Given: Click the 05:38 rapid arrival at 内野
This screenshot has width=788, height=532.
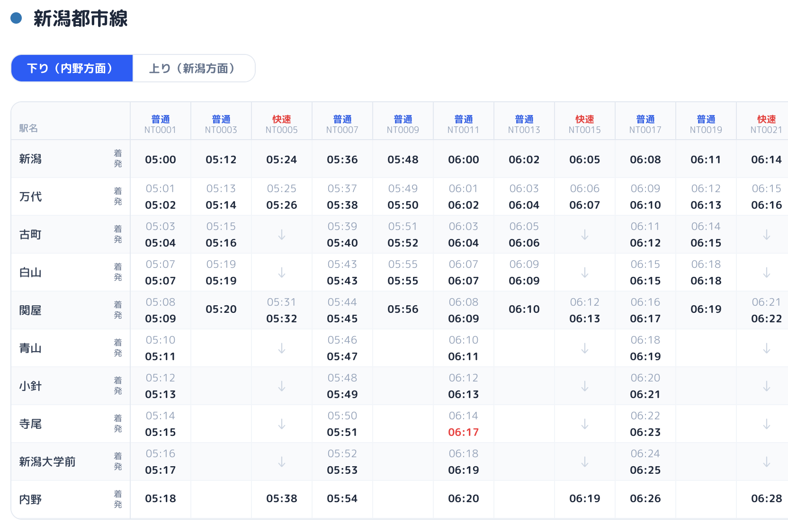Looking at the screenshot, I should 282,498.
